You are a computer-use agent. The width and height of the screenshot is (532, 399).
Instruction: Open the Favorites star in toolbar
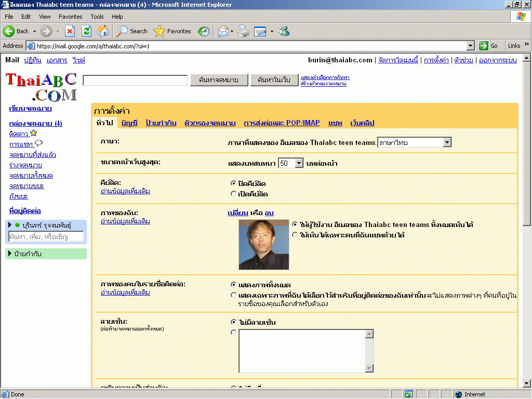(x=172, y=31)
